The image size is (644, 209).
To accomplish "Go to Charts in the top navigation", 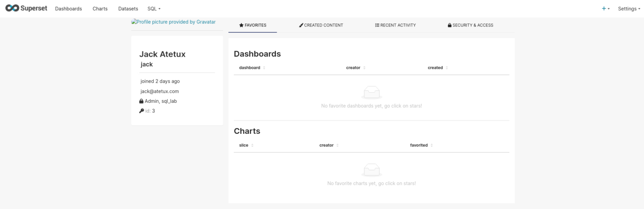I will click(x=100, y=8).
